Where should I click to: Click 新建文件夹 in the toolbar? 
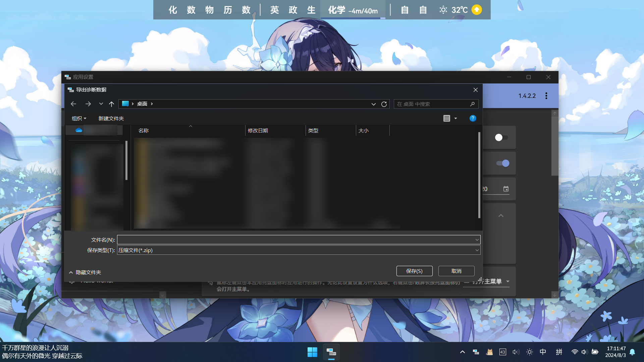[111, 118]
